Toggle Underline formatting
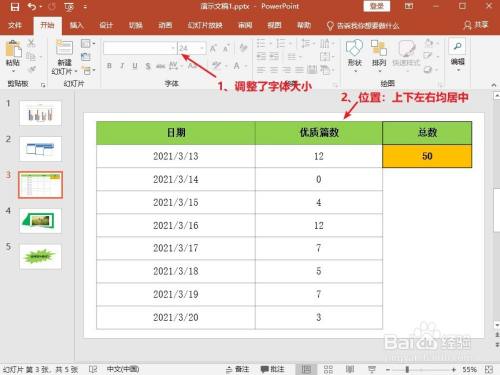 [135, 66]
